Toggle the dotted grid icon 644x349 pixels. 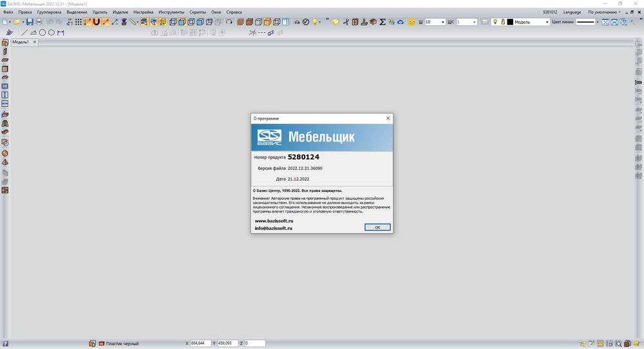pyautogui.click(x=79, y=22)
